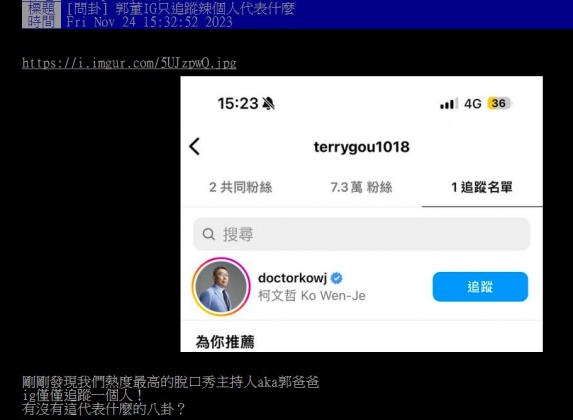Click the terrygou1018 page title
The width and height of the screenshot is (573, 420).
361,147
